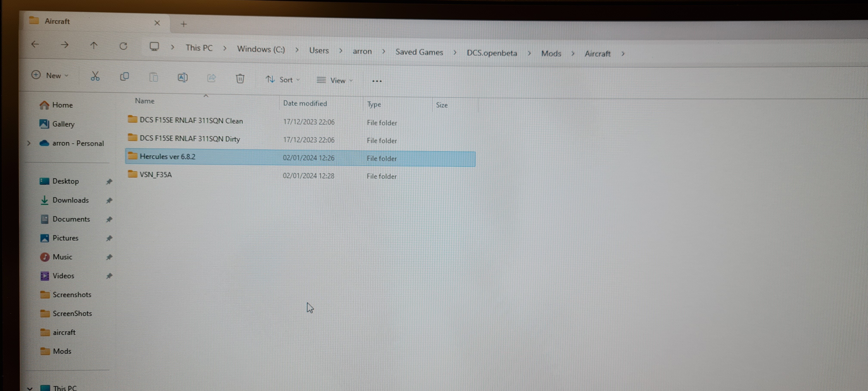Open ScreenShots (capital S) sidebar folder
Screen dimensions: 868x391
tap(66, 313)
